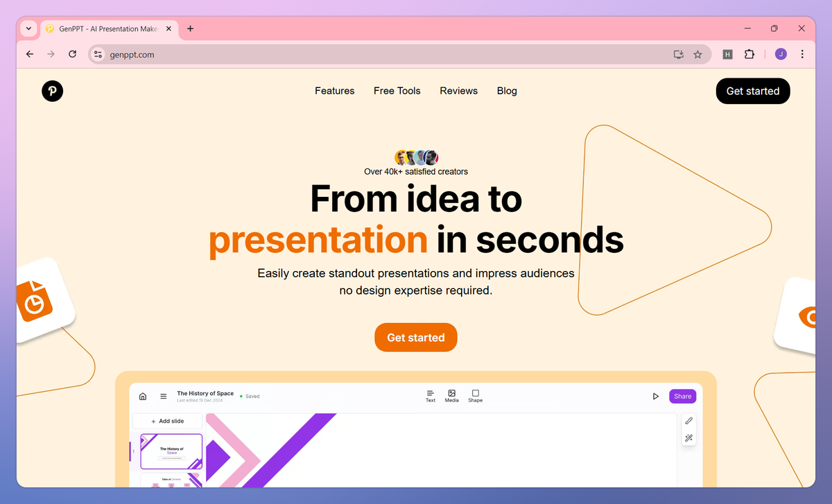Click the home icon in the editor preview
Viewport: 832px width, 504px height.
click(x=143, y=397)
